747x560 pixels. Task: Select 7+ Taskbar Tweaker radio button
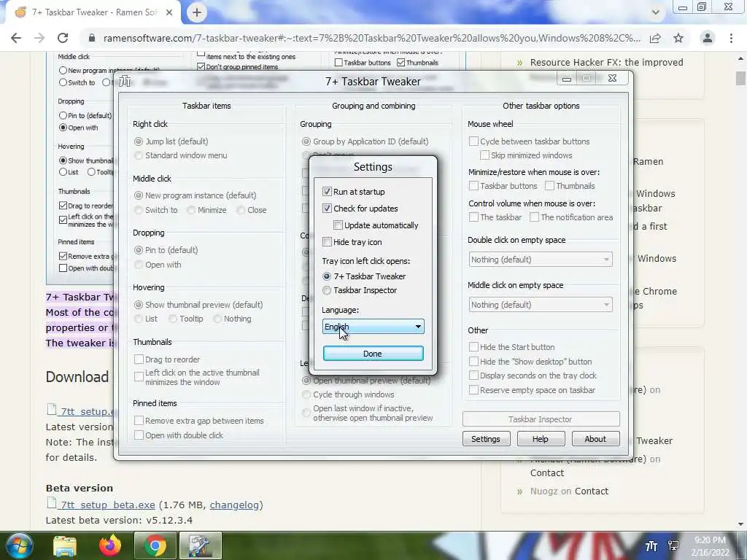327,276
